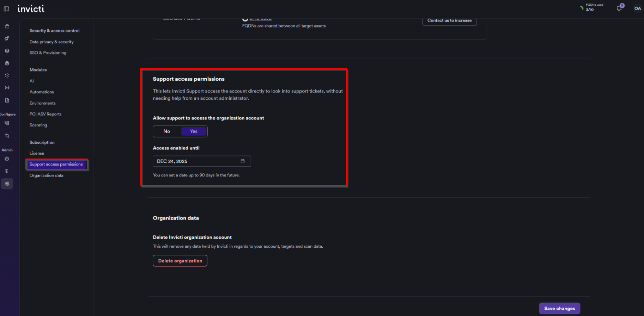This screenshot has height=316, width=644.
Task: Open Organization data in sidebar
Action: 47,175
